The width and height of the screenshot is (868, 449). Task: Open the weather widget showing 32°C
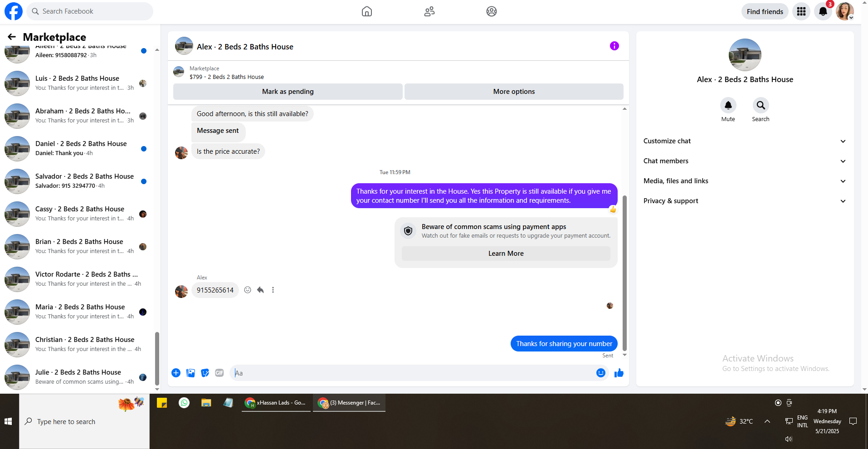click(x=739, y=421)
